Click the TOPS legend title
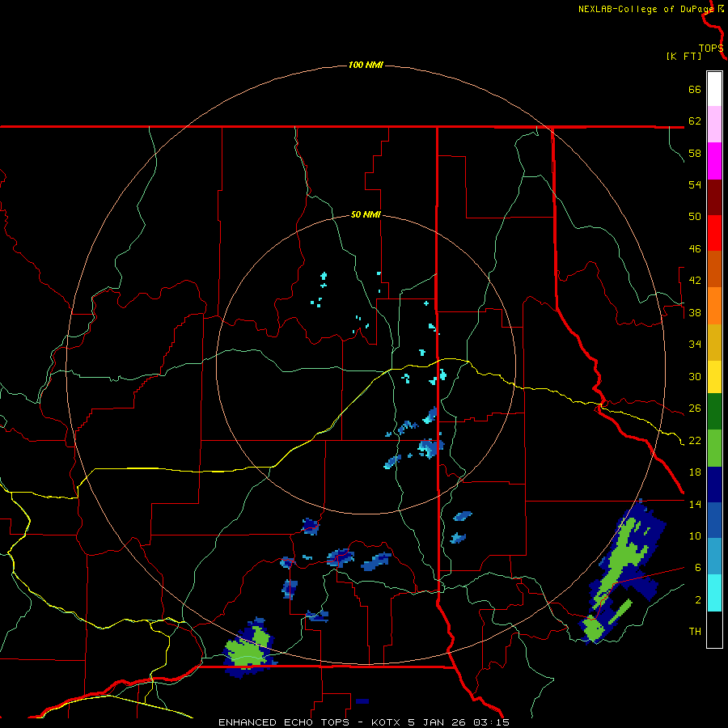Viewport: 728px width, 728px height. click(x=711, y=49)
